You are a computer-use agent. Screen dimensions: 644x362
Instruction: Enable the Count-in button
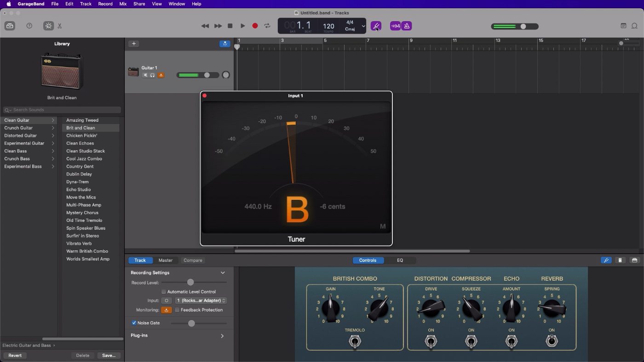pos(395,26)
